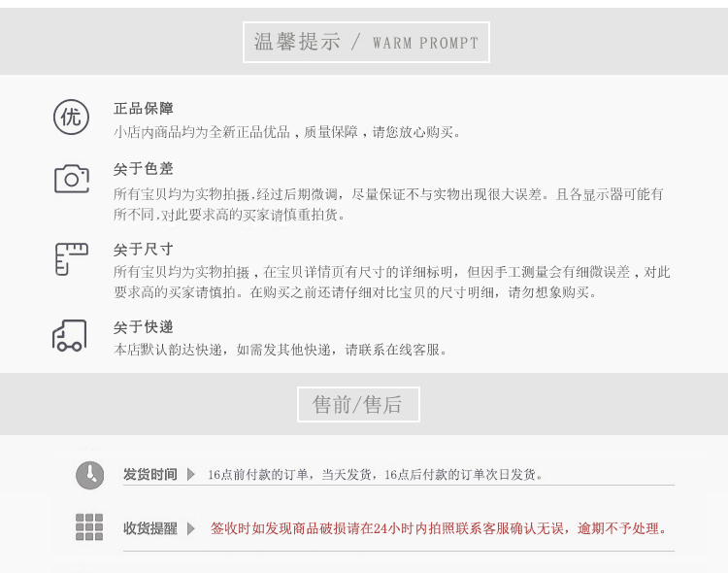The height and width of the screenshot is (573, 728).
Task: Click the ruler icon beside 关于尺寸
Action: click(71, 259)
